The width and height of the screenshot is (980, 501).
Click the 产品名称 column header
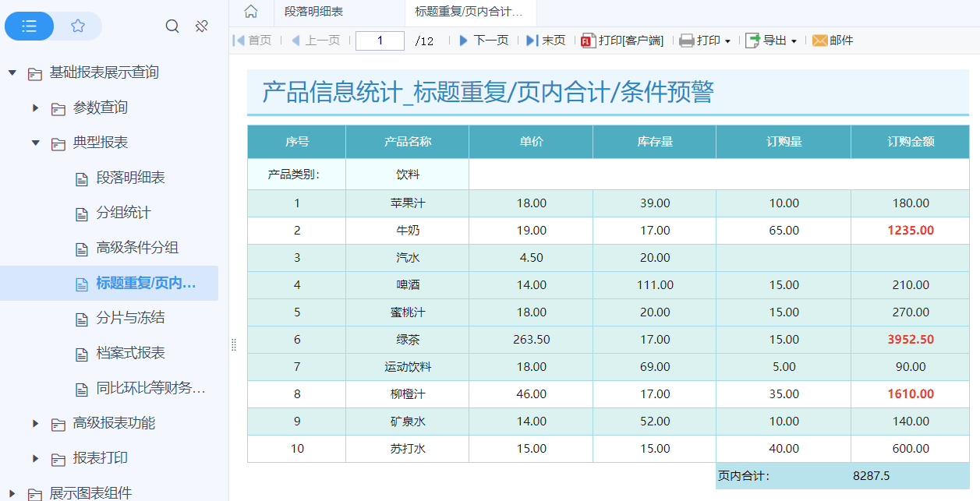tap(408, 142)
